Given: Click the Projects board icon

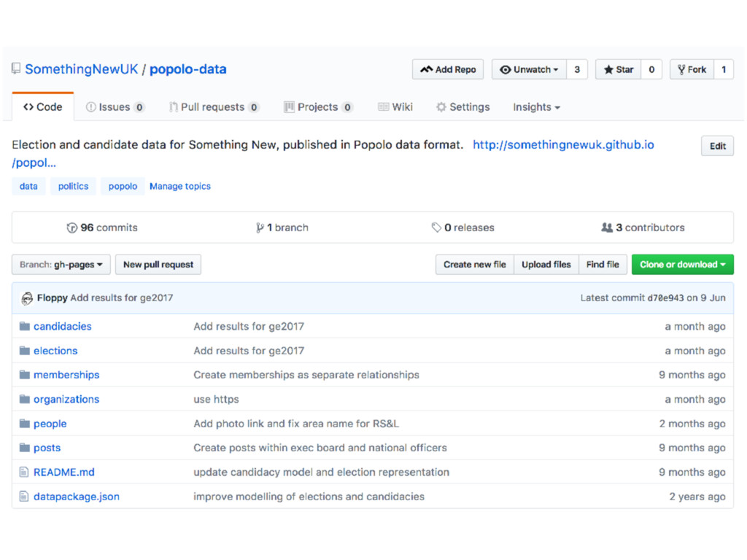Looking at the screenshot, I should coord(289,107).
